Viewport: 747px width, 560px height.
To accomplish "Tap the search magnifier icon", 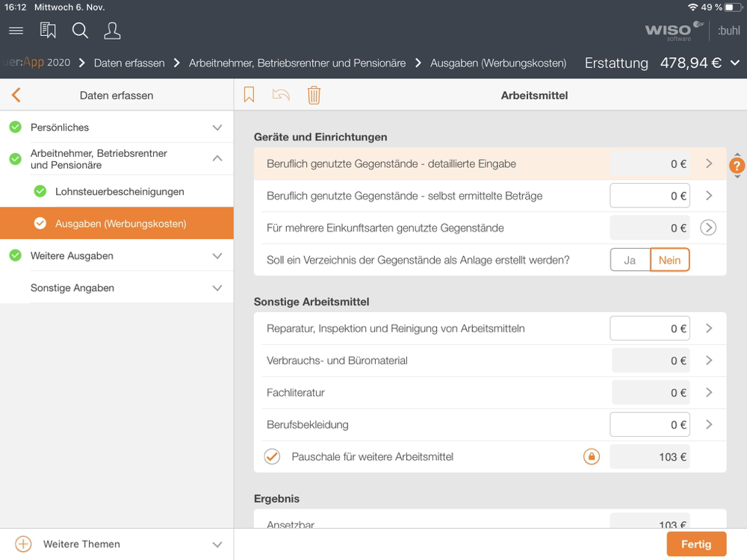I will point(80,31).
